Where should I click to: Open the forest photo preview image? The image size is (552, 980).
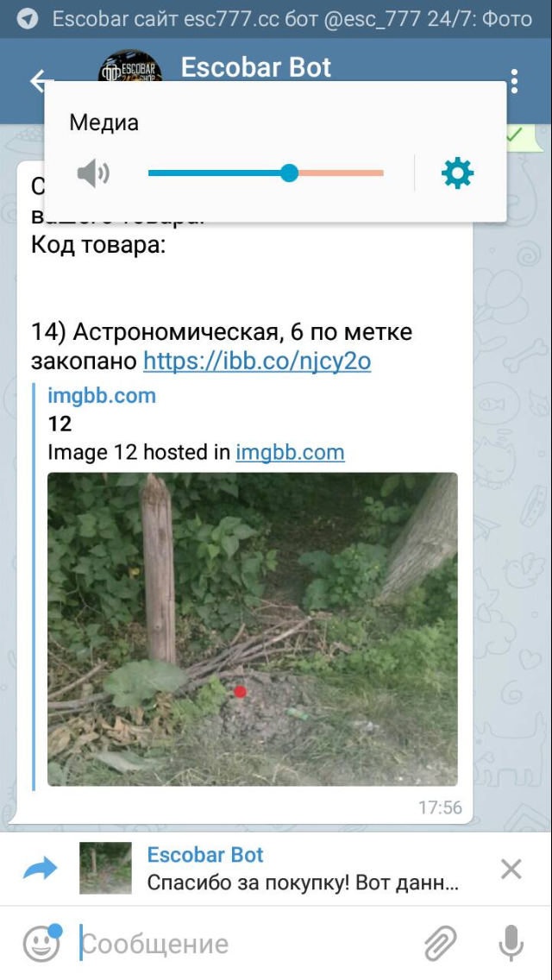point(253,629)
